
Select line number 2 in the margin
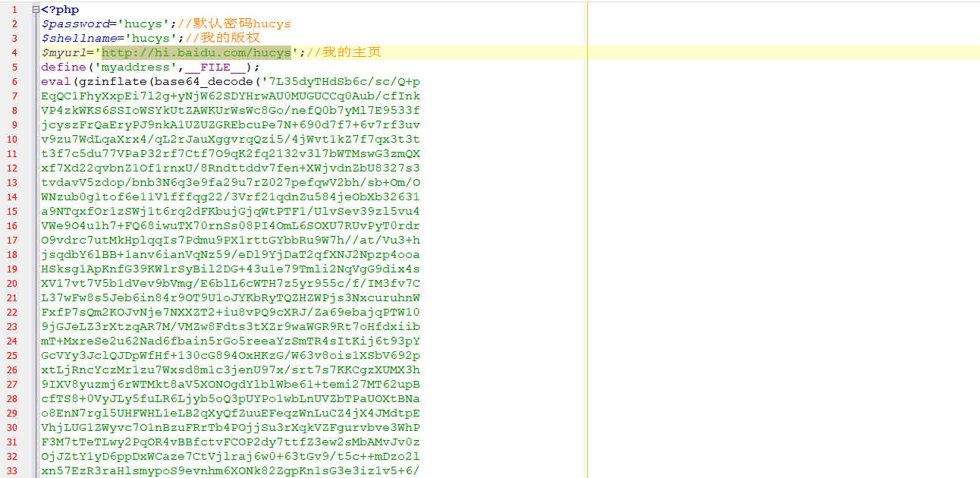tap(14, 24)
